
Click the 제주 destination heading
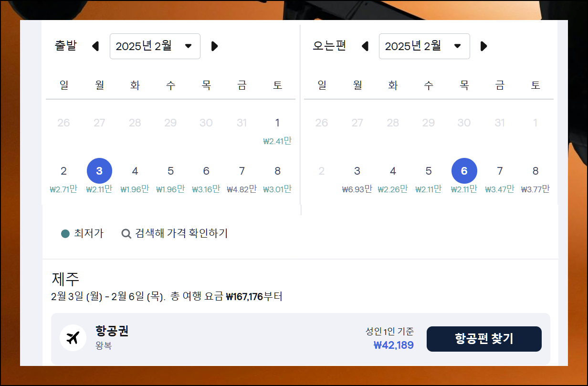pyautogui.click(x=65, y=279)
